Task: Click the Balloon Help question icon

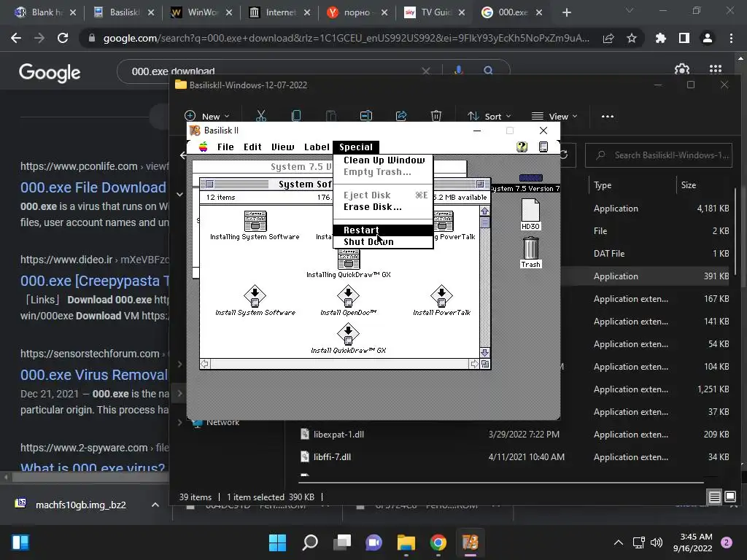Action: 522,147
